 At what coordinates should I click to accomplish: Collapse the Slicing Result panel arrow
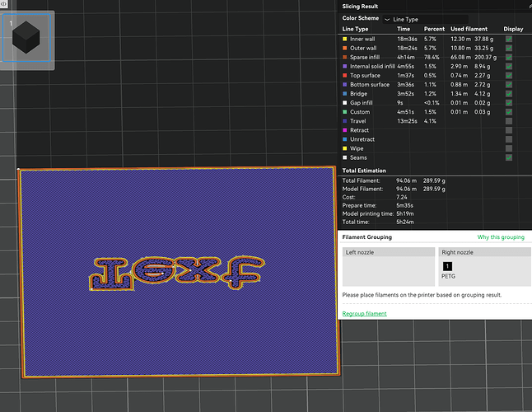[530, 6]
